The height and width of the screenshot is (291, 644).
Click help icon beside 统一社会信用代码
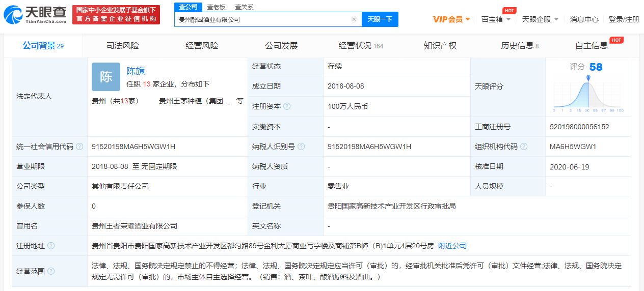point(79,147)
